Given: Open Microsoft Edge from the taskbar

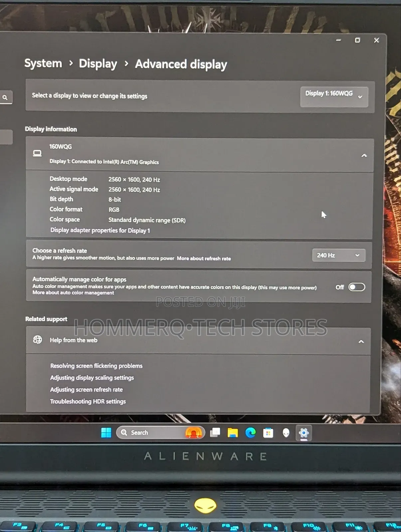Looking at the screenshot, I should tap(250, 433).
